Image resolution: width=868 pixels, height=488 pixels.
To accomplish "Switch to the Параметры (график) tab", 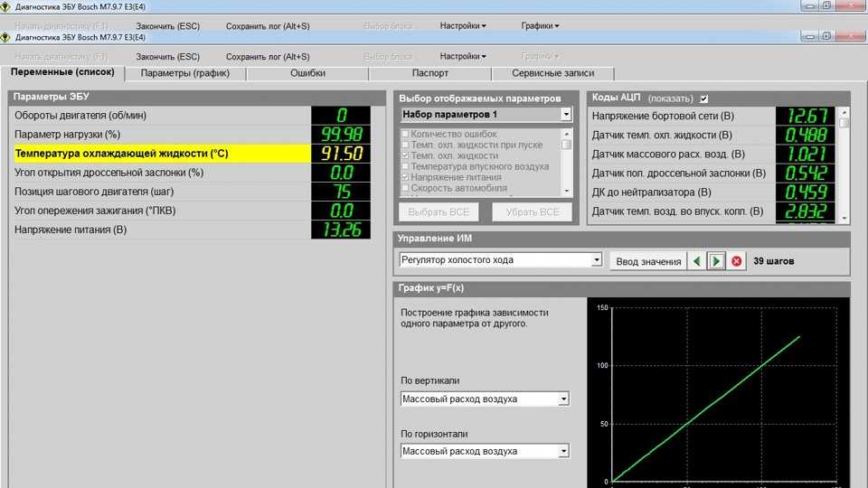I will [184, 73].
